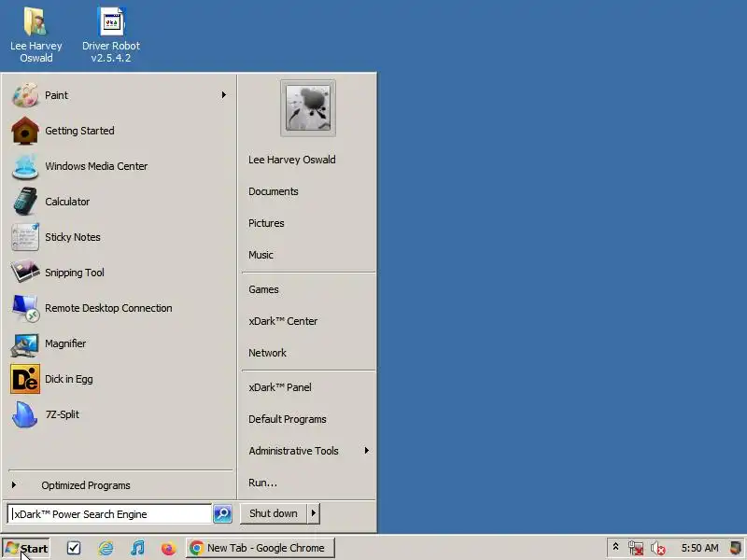This screenshot has height=560, width=747.
Task: Open the Sticky Notes icon
Action: click(x=25, y=237)
